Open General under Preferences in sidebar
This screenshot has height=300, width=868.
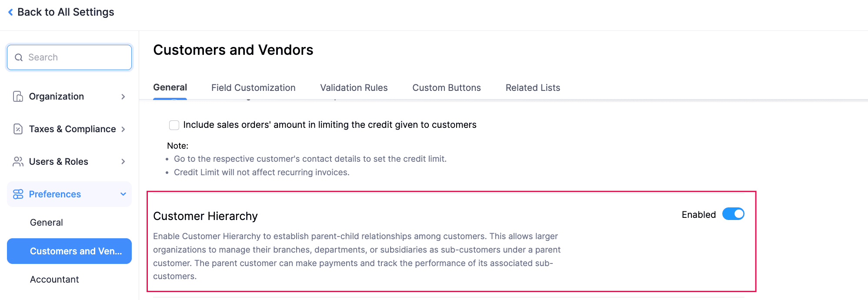coord(47,223)
